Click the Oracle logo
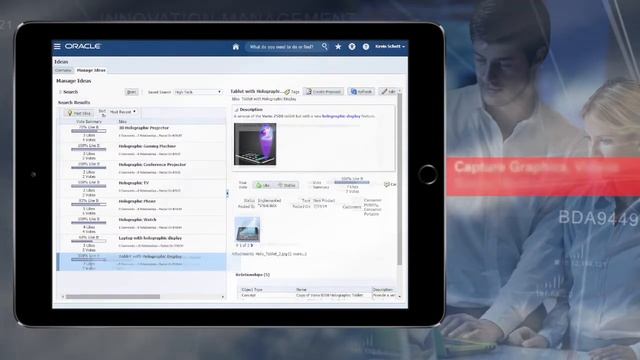The width and height of the screenshot is (640, 360). point(83,46)
